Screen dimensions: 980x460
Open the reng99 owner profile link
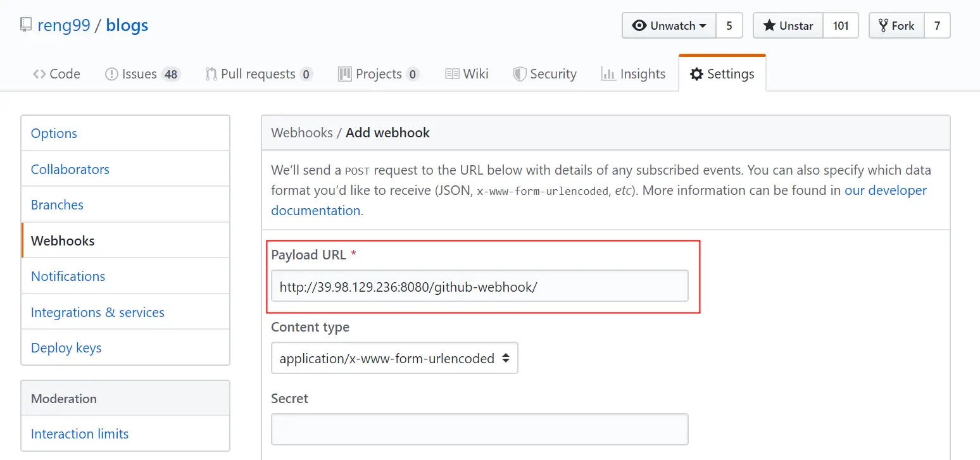point(64,25)
